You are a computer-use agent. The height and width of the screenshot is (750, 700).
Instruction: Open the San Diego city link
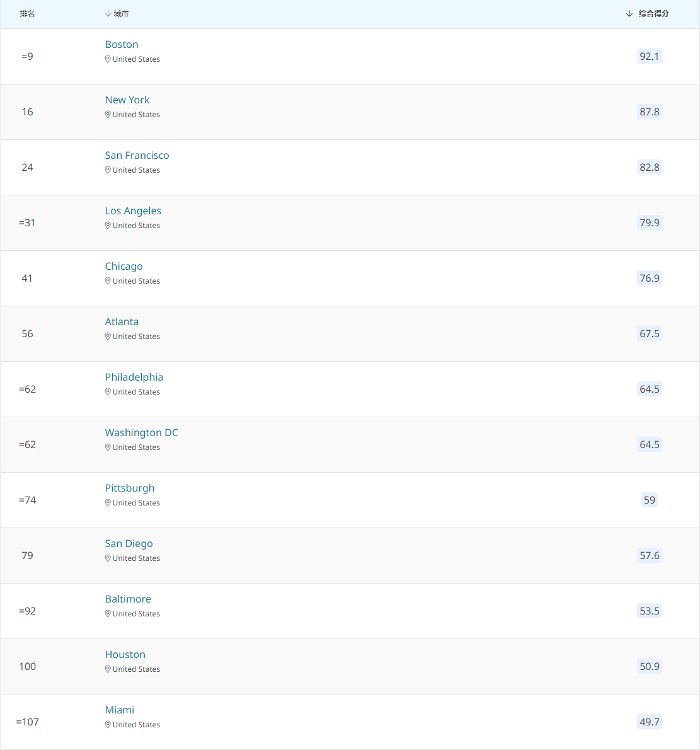click(129, 544)
